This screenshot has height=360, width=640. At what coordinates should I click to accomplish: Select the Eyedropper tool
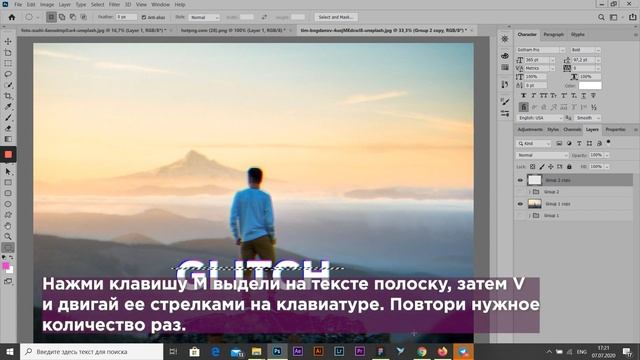pyautogui.click(x=8, y=107)
